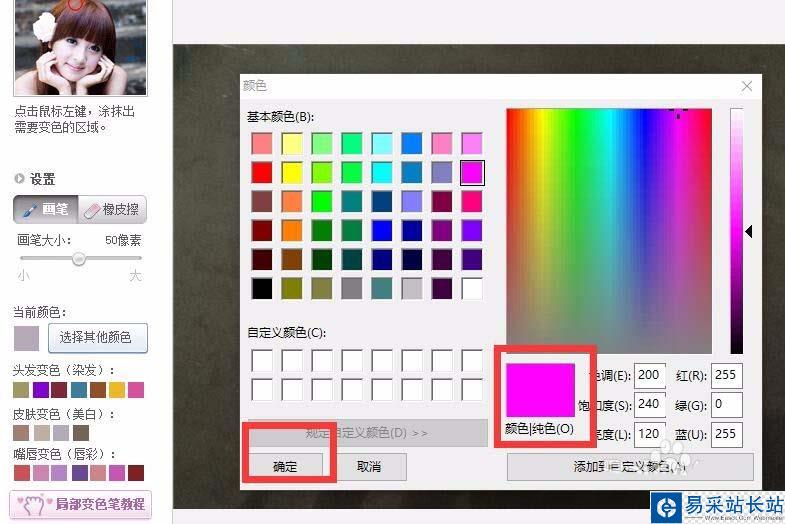Switch to the 橡皮擦 eraser tool

113,209
